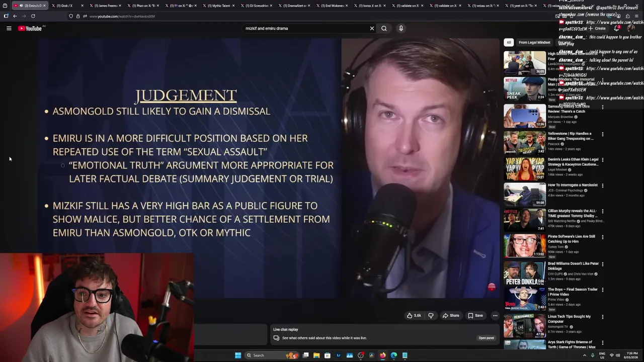644x362 pixels.
Task: Open Denim's Leaks Ethan Klein video thumbnail
Action: [x=524, y=169]
